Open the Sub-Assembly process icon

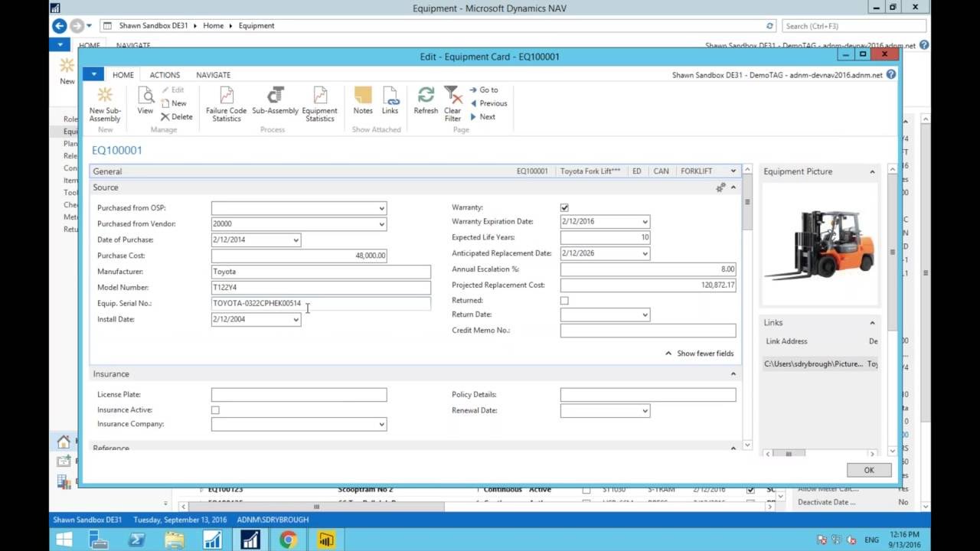275,101
